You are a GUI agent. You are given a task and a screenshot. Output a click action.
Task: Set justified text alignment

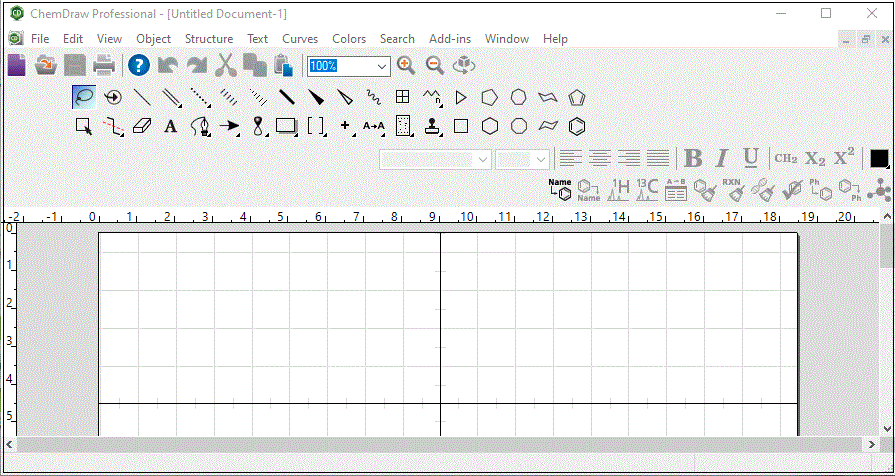coord(658,158)
